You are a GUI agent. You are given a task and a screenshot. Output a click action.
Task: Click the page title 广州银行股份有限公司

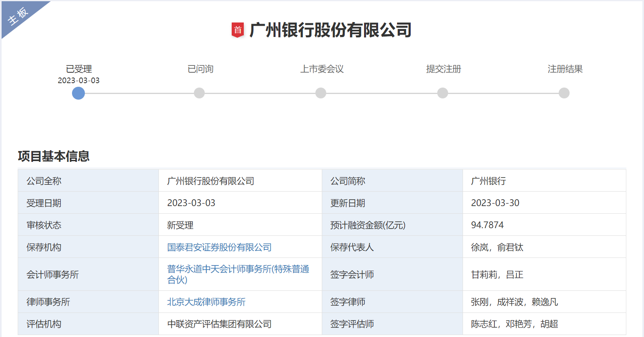coord(330,30)
